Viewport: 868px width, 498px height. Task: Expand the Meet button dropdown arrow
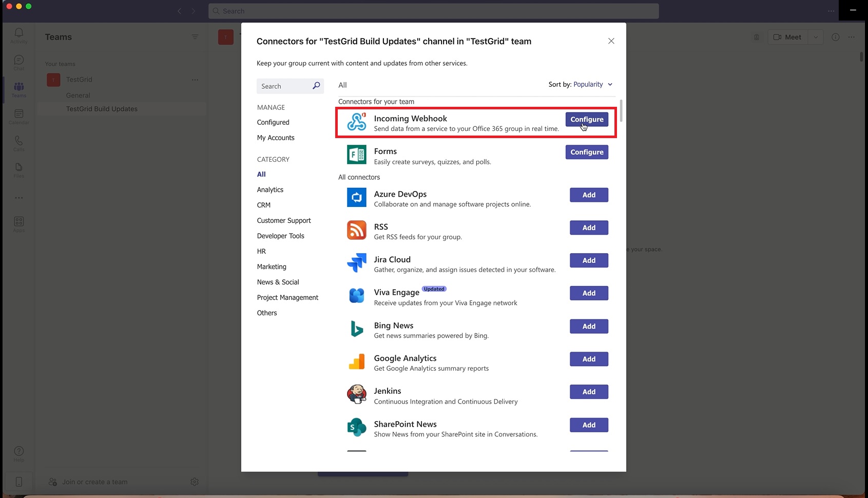point(816,37)
